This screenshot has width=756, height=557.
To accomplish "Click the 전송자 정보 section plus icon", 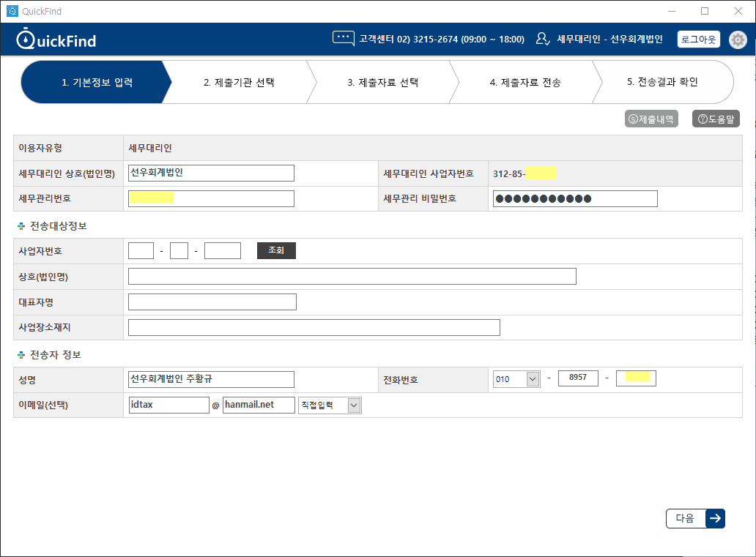I will 21,355.
